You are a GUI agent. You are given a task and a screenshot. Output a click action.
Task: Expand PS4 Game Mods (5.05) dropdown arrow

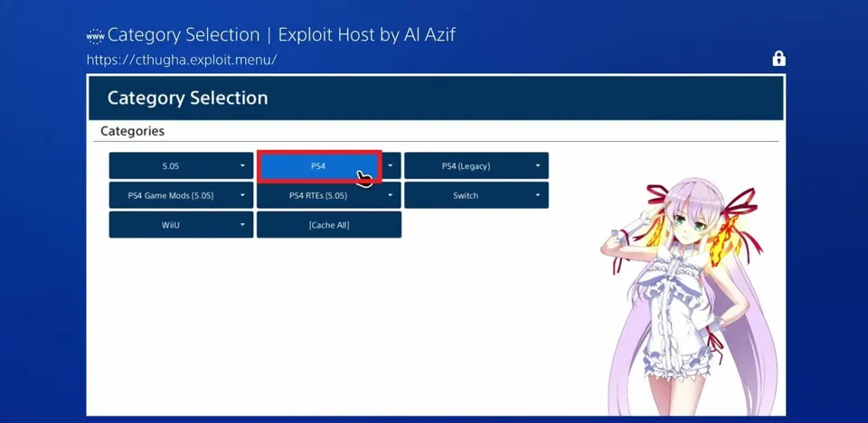pyautogui.click(x=242, y=195)
